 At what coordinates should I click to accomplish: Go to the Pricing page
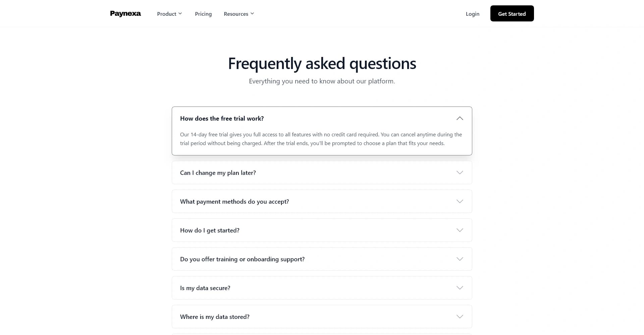click(203, 14)
